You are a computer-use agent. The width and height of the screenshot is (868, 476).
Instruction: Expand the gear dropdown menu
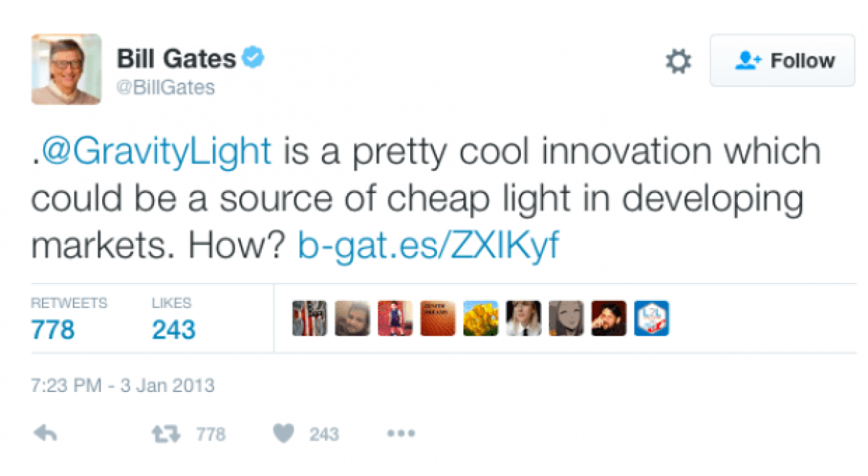[678, 61]
